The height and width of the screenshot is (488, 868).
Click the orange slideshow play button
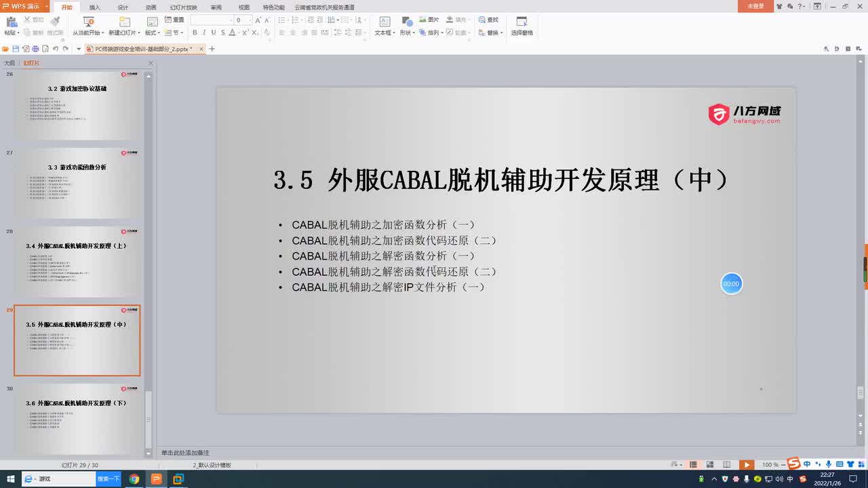tap(746, 465)
